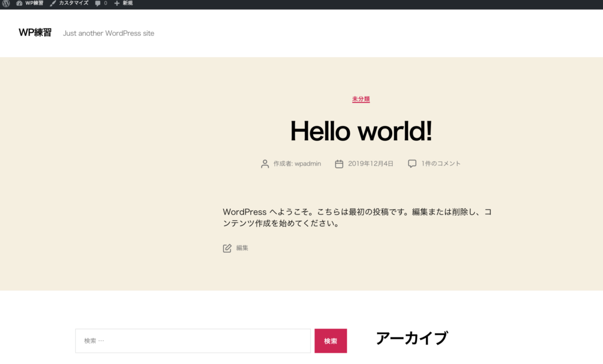Open the 新規 new content menu
Viewport: 603px width, 364px height.
124,3
